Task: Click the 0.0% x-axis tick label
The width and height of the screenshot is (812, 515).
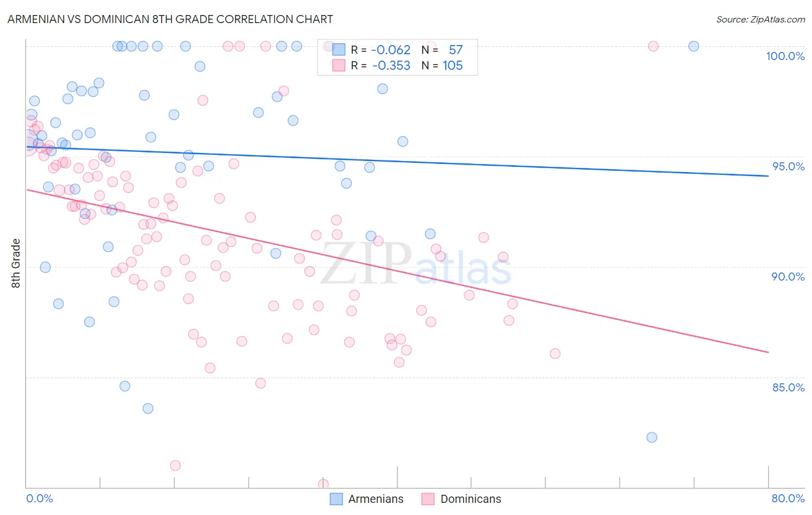Action: point(39,498)
